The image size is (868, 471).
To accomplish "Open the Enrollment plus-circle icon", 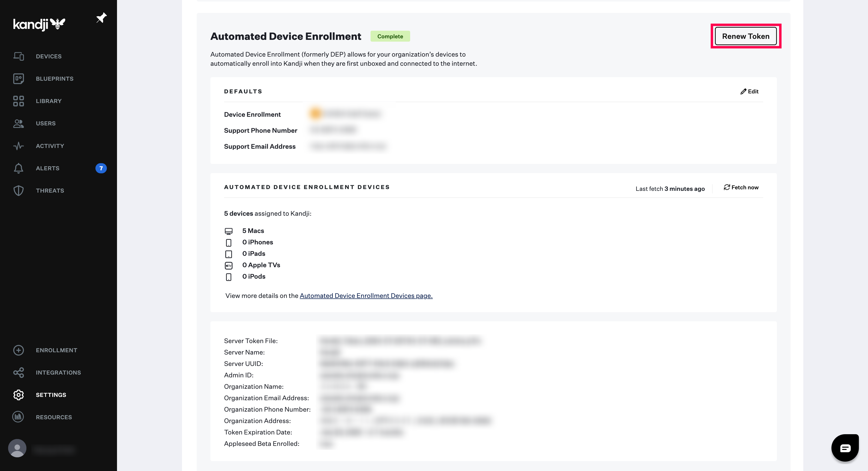I will pos(19,350).
